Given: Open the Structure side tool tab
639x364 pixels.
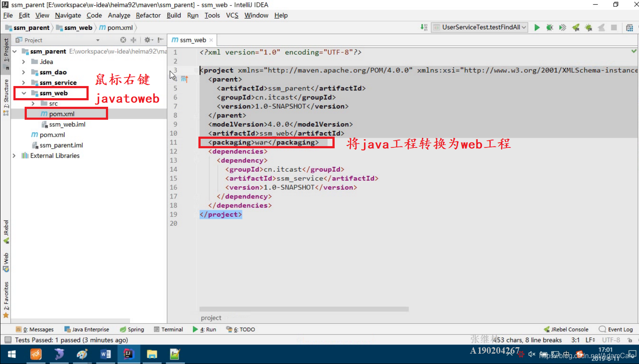Looking at the screenshot, I should click(x=6, y=97).
